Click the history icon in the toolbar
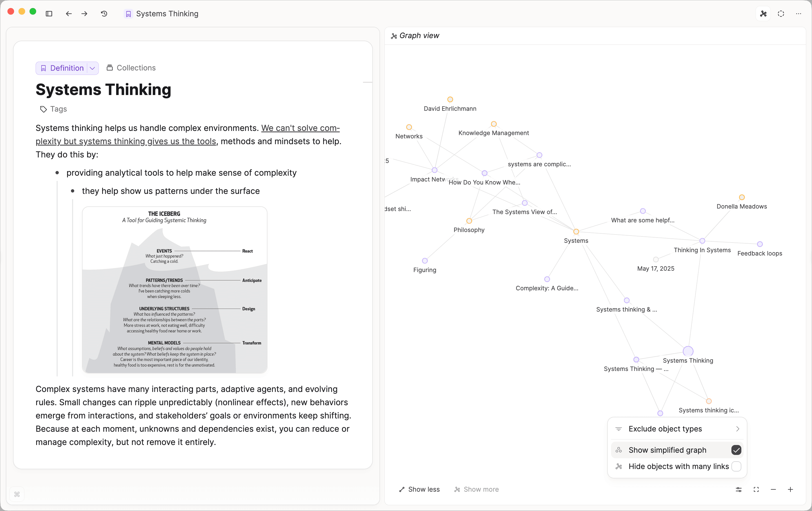The width and height of the screenshot is (812, 511). coord(104,14)
